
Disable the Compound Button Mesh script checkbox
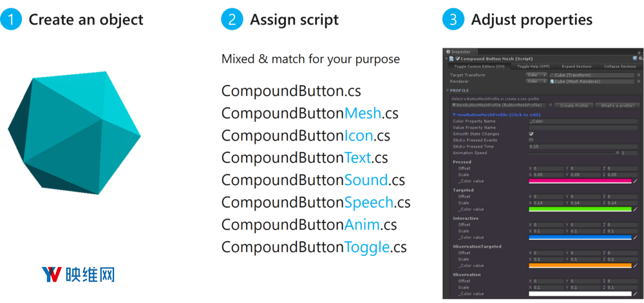click(458, 59)
